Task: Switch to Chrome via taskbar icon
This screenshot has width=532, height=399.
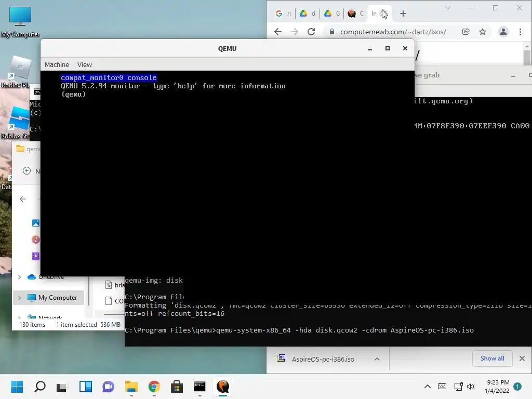Action: (x=154, y=387)
